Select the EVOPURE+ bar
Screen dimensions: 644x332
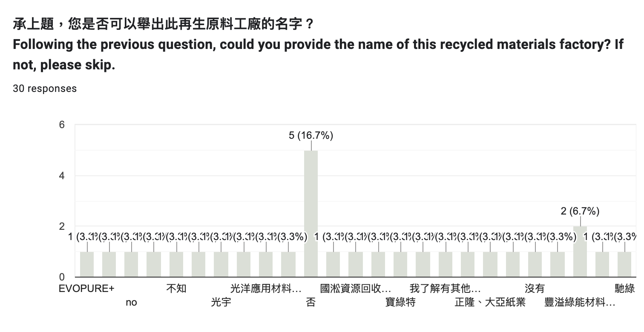[x=87, y=264]
